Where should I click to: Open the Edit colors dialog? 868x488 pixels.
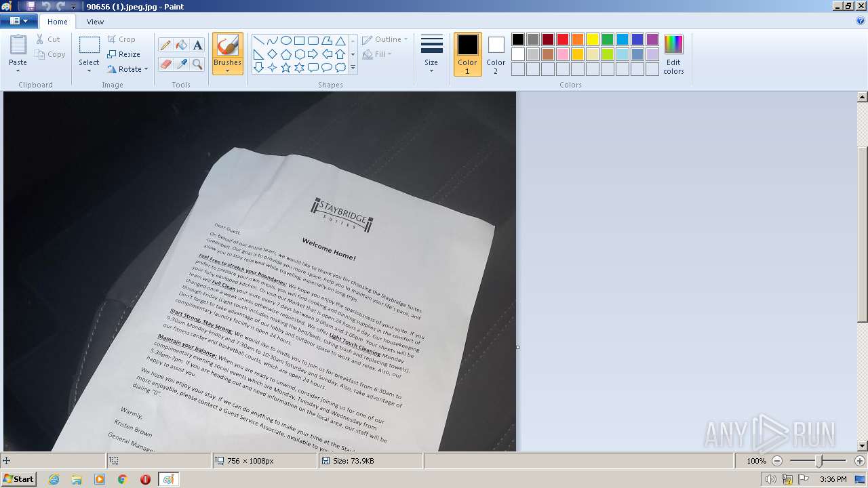point(673,54)
